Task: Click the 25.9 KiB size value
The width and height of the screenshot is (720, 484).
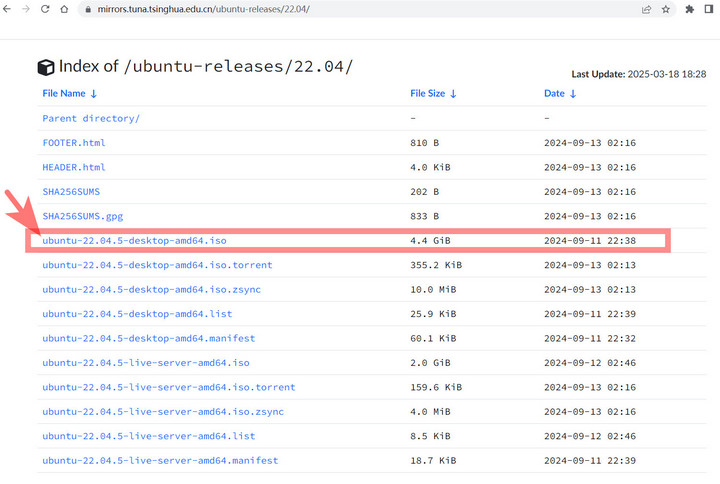Action: point(433,314)
